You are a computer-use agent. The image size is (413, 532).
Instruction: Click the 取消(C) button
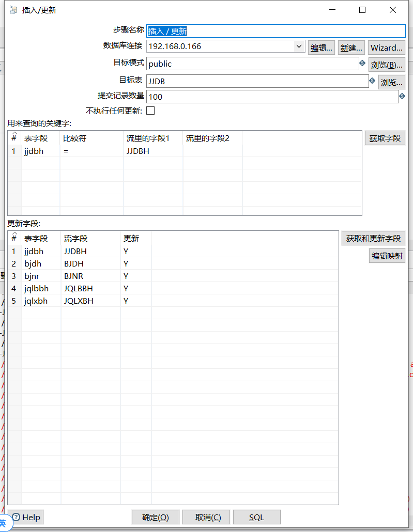(206, 517)
